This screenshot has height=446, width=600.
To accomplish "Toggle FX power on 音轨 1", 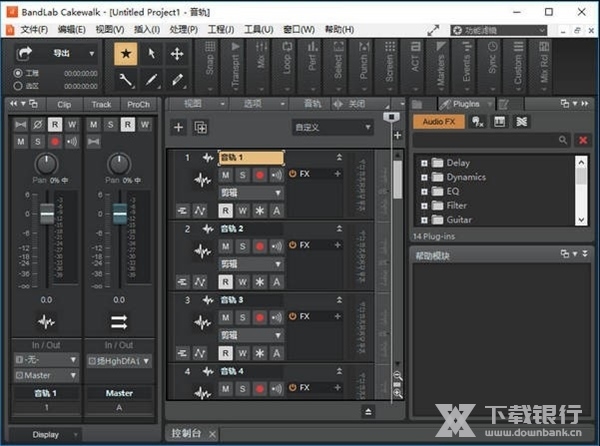I will [293, 174].
